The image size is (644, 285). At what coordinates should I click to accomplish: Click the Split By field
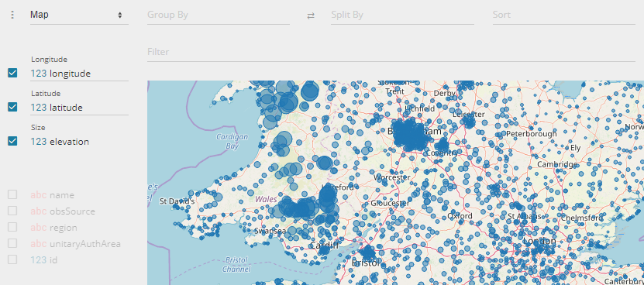pyautogui.click(x=402, y=15)
